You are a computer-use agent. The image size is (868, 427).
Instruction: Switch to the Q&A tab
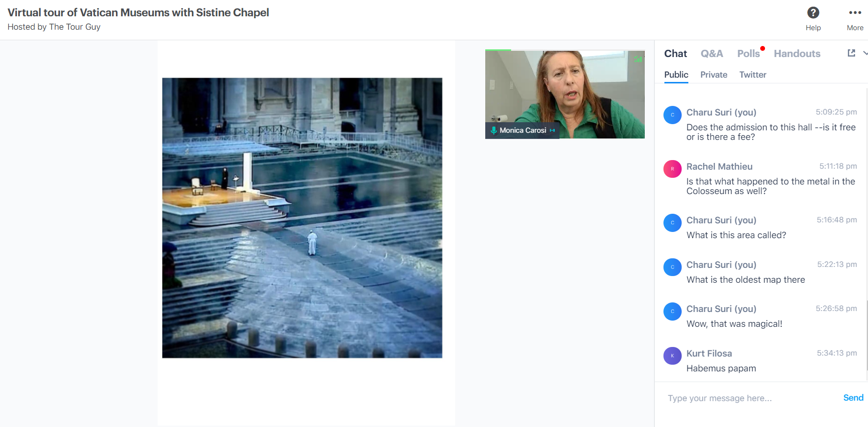click(711, 54)
